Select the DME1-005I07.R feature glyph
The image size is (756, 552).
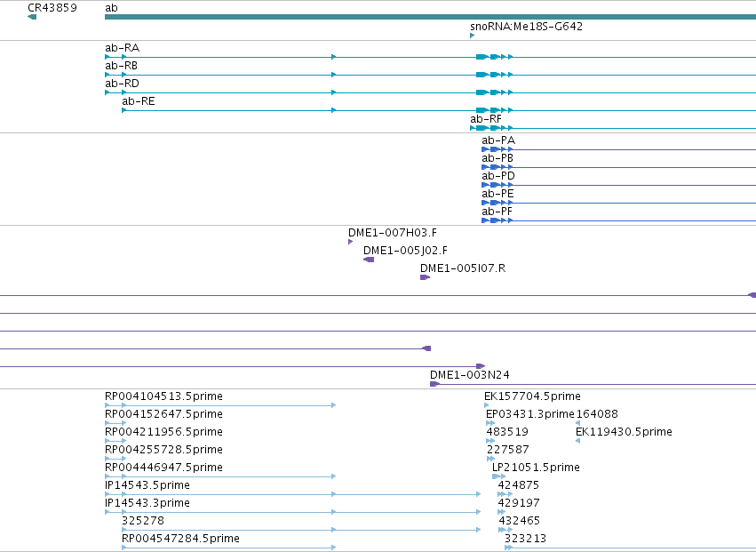point(425,277)
